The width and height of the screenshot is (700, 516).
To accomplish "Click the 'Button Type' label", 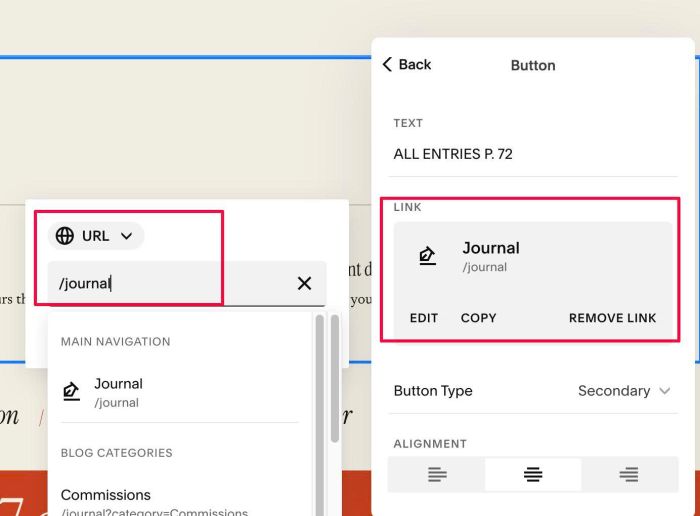I will pos(433,391).
